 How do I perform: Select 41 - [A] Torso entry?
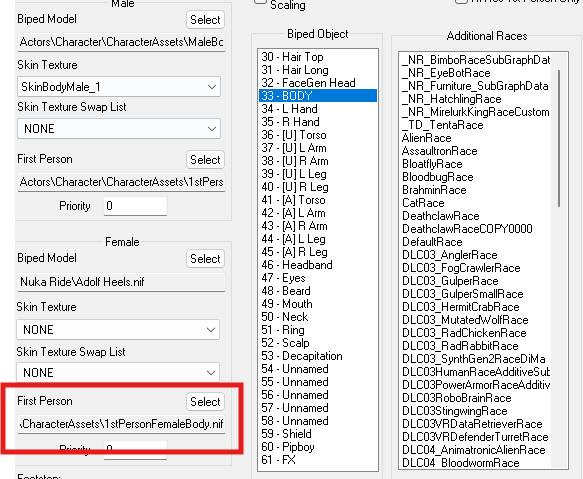tap(318, 200)
